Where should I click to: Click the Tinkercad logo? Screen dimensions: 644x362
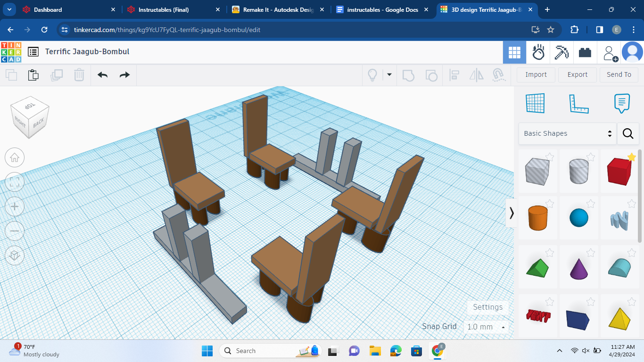(11, 52)
